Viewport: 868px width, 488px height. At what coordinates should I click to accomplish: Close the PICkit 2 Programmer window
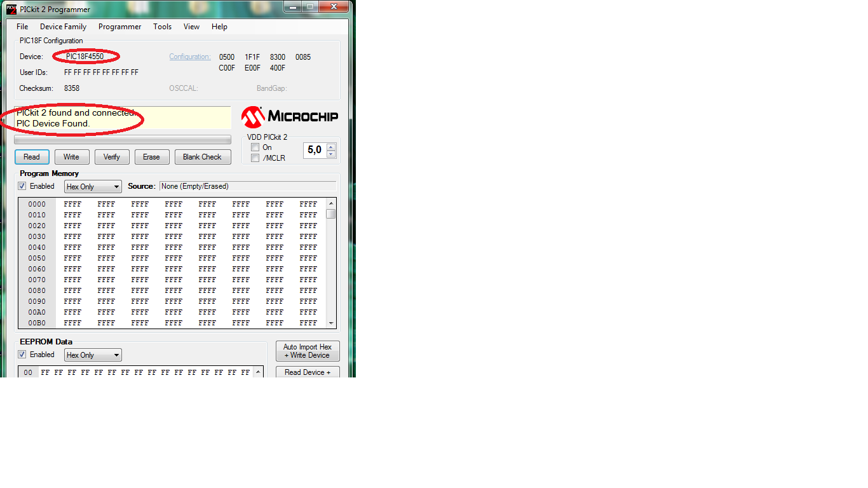[x=333, y=7]
